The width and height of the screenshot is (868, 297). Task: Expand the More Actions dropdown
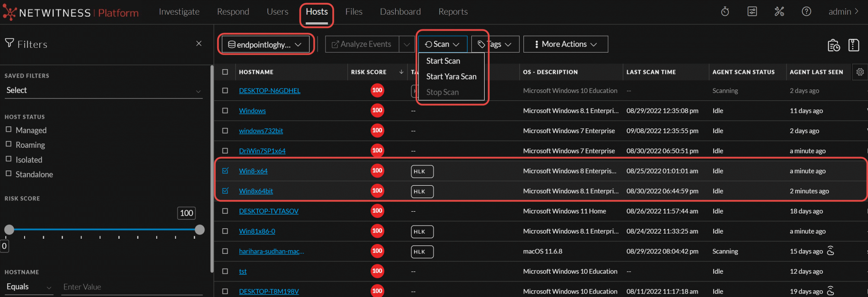tap(565, 44)
